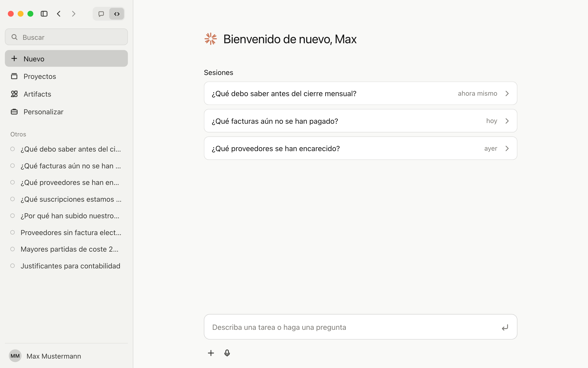Open sidebar chat 'Mayores partidas de coste 2...'
Screen dimensions: 588x368
pyautogui.click(x=66, y=249)
